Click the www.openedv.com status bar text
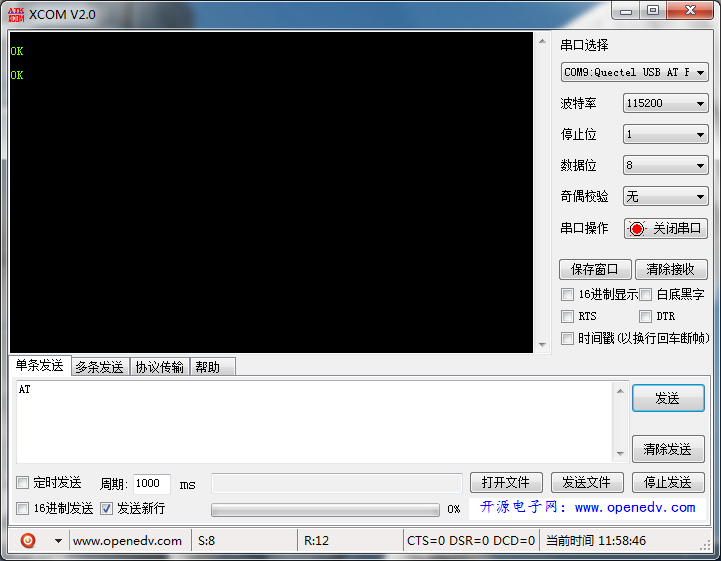 point(127,541)
